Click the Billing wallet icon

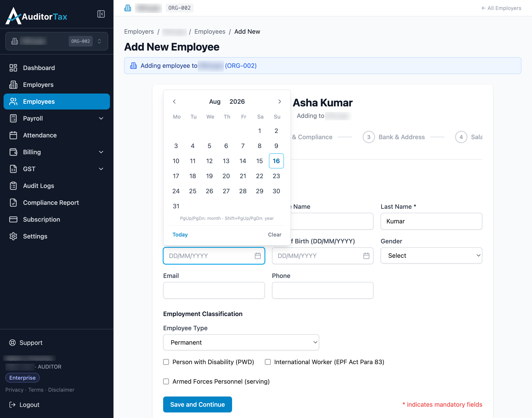[x=13, y=152]
